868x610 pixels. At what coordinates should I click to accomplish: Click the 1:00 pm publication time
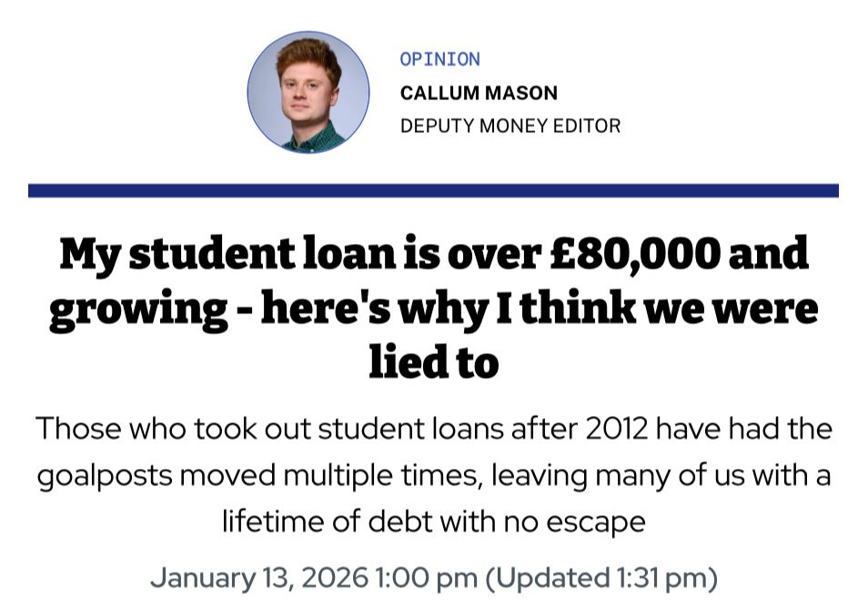pyautogui.click(x=426, y=578)
